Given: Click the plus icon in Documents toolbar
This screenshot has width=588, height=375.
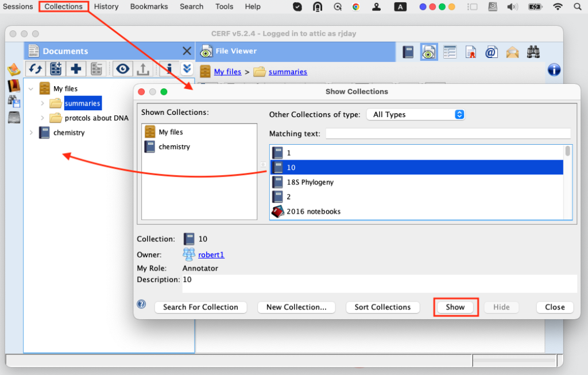Looking at the screenshot, I should pyautogui.click(x=76, y=69).
